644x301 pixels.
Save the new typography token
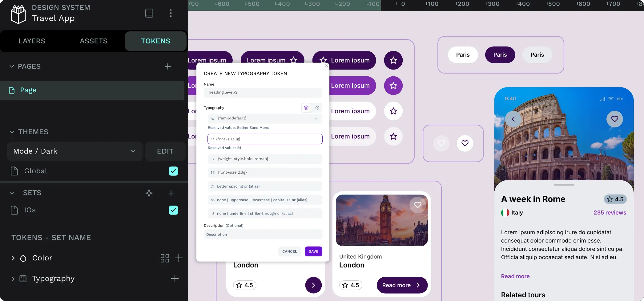coord(313,251)
